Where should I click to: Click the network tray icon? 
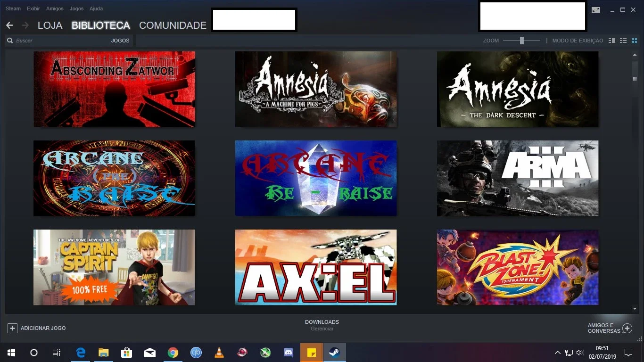pyautogui.click(x=569, y=353)
